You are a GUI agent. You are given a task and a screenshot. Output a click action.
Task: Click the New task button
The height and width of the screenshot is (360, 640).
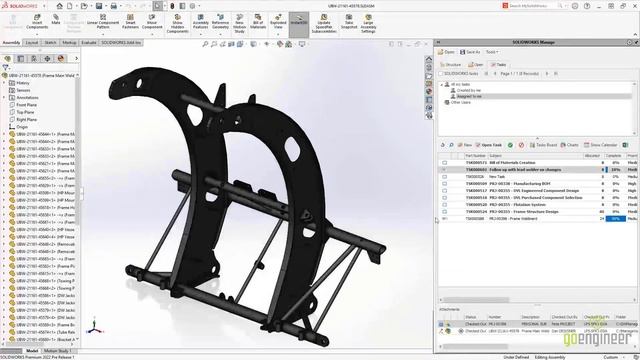(x=465, y=145)
